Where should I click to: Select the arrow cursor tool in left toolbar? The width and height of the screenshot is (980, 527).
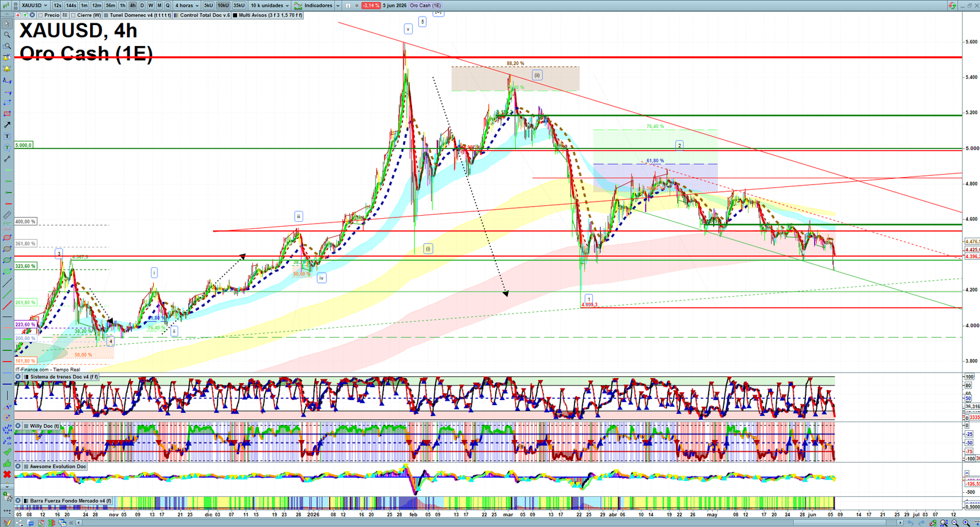tap(7, 23)
